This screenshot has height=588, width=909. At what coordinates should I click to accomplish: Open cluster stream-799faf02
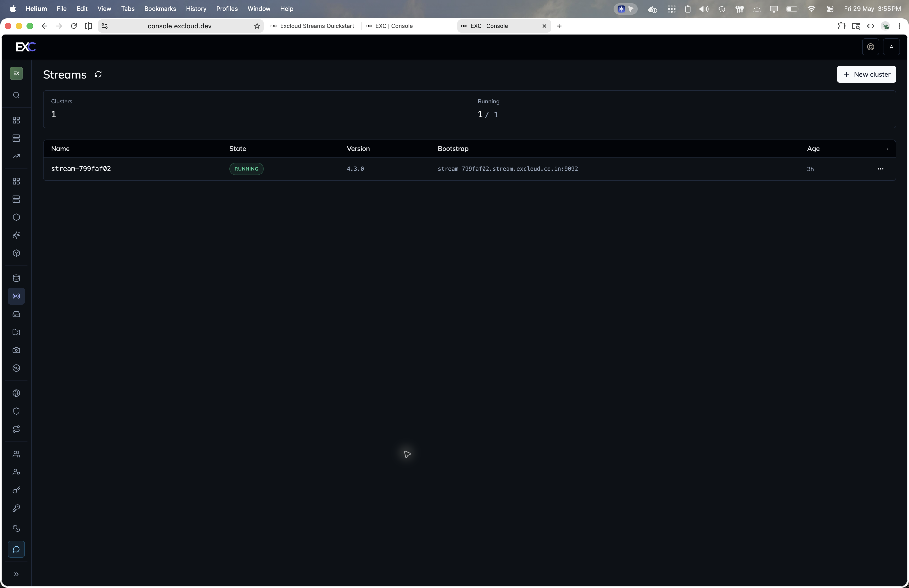(x=81, y=169)
